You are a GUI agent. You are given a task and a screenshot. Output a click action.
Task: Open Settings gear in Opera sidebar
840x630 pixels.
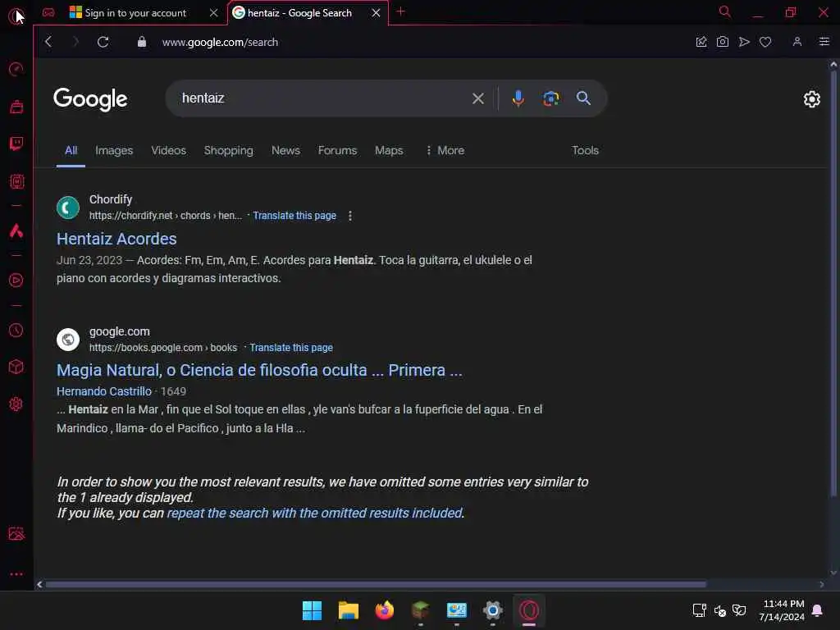tap(16, 404)
